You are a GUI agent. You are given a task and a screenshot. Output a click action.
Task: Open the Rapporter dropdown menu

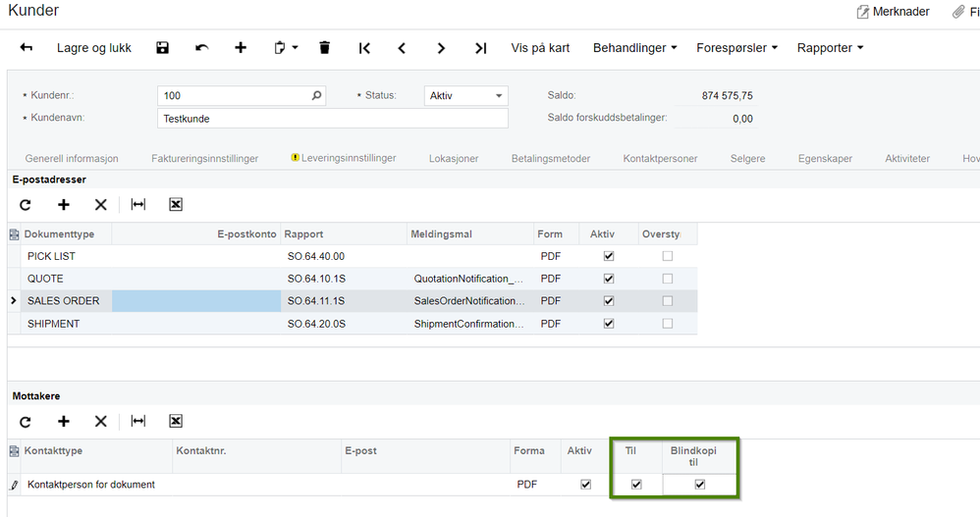[830, 48]
